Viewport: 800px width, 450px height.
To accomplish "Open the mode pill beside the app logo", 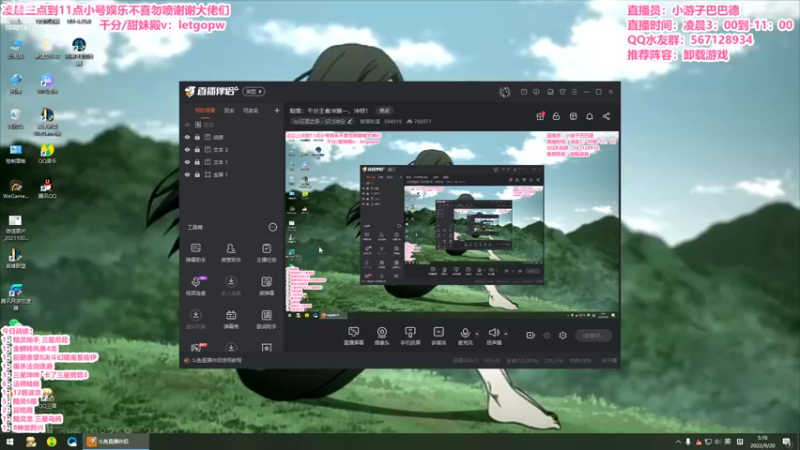I will point(254,91).
